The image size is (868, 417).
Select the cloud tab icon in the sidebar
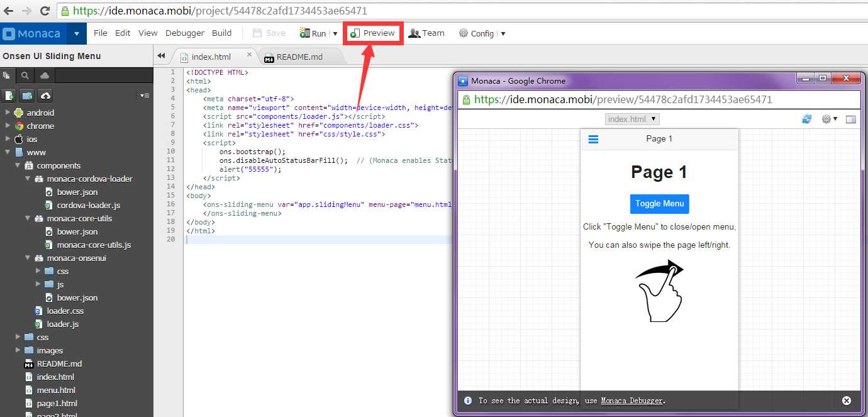pyautogui.click(x=45, y=75)
